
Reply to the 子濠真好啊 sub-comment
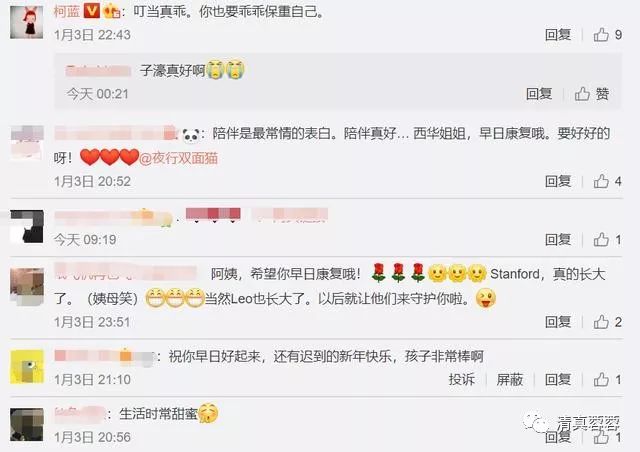pyautogui.click(x=539, y=94)
